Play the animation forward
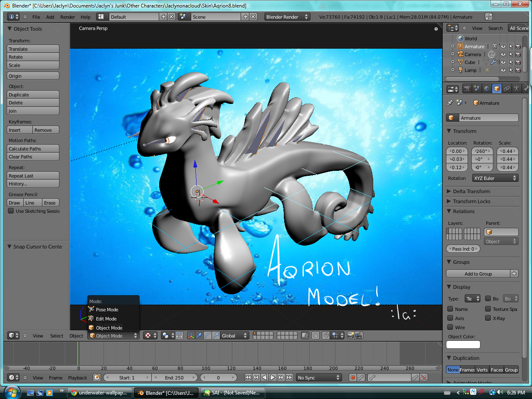 pyautogui.click(x=273, y=377)
